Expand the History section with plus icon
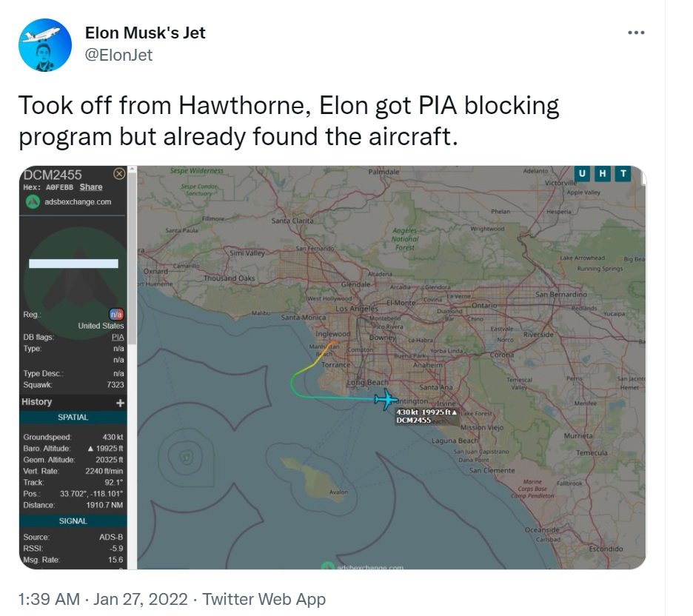Viewport: 693px width, 616px height. (120, 402)
